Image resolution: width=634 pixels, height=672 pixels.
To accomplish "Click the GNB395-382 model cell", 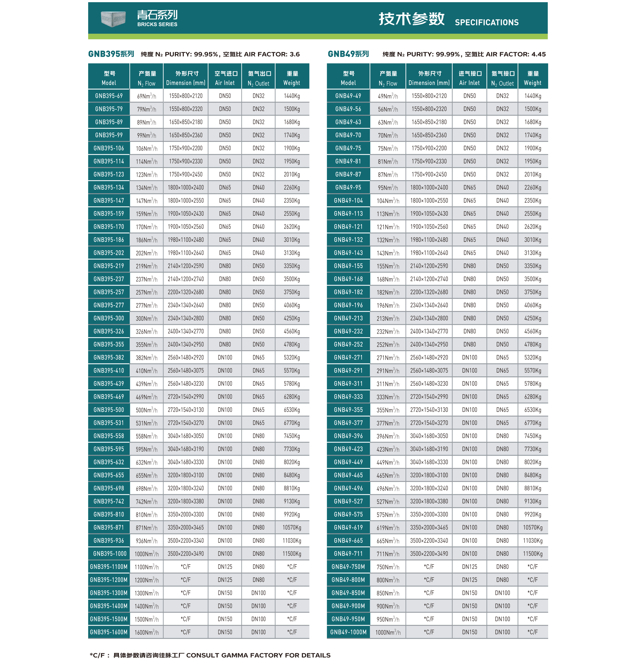I will pos(109,358).
